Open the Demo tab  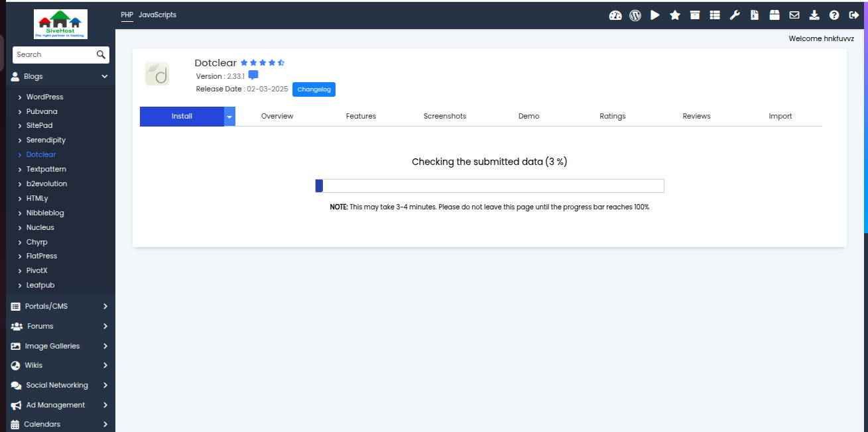click(x=528, y=117)
